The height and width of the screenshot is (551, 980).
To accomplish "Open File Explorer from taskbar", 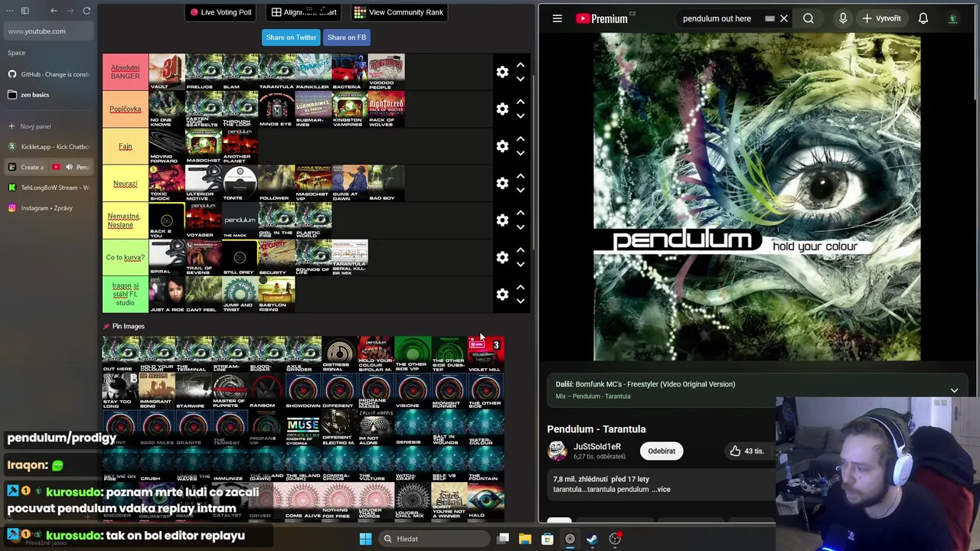I will [525, 539].
